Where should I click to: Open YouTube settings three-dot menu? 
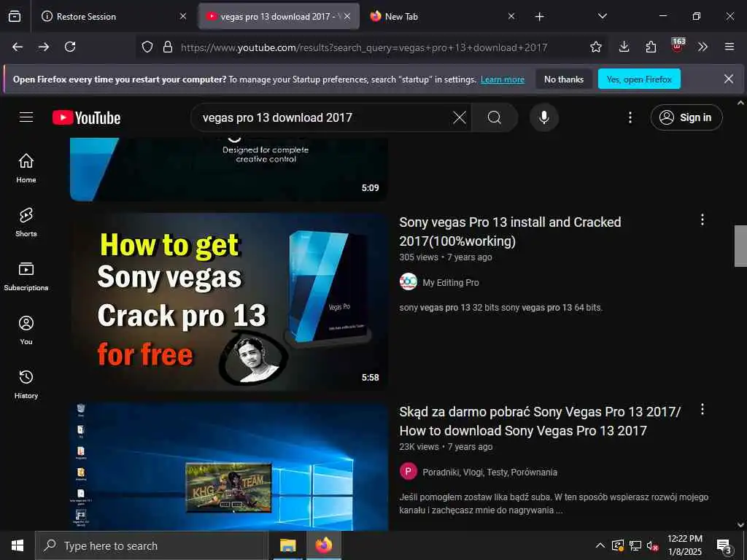pyautogui.click(x=630, y=117)
